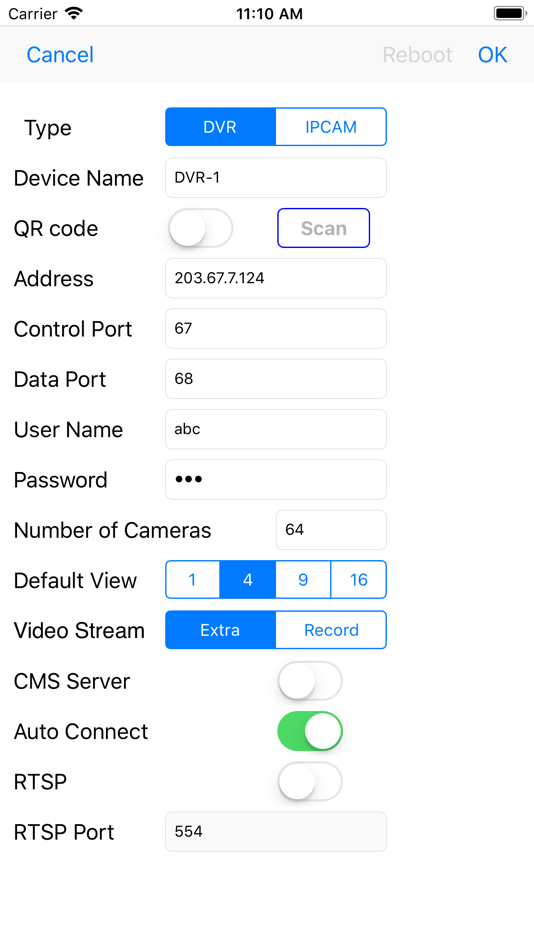Image resolution: width=534 pixels, height=950 pixels.
Task: Tap the Password field
Action: tap(276, 479)
